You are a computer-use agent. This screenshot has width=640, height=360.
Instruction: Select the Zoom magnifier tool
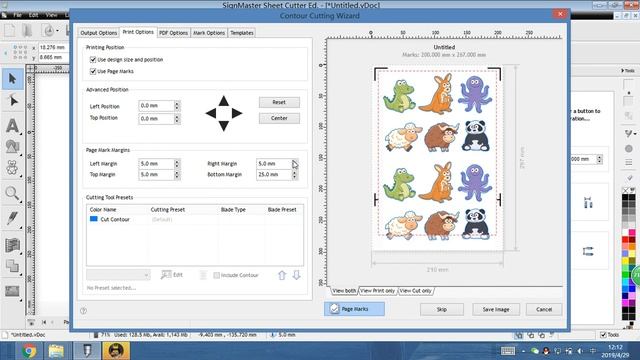pos(12,193)
